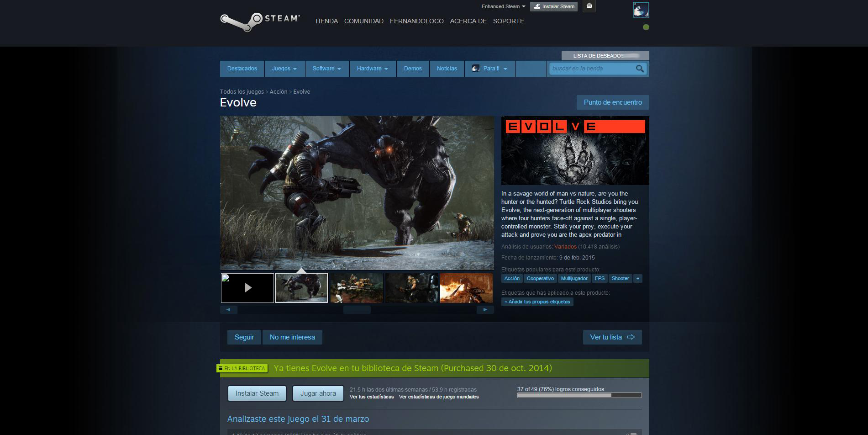The width and height of the screenshot is (868, 435).
Task: Expand the Hardware dropdown menu
Action: click(x=373, y=69)
